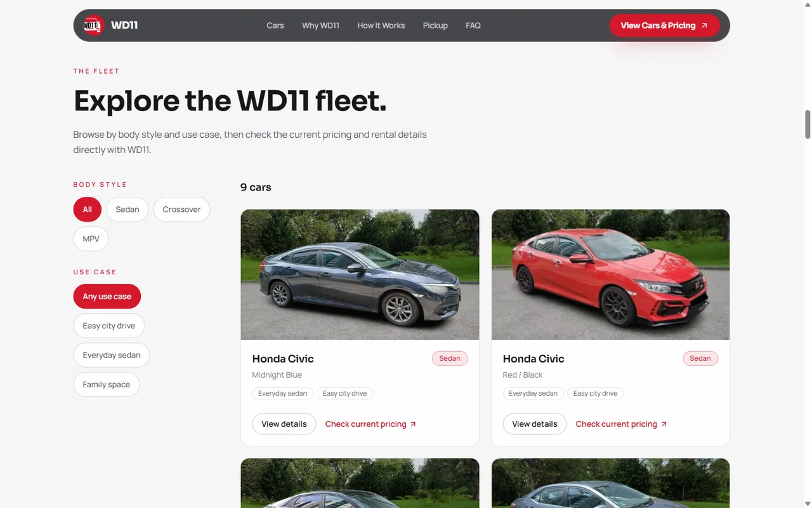Image resolution: width=812 pixels, height=508 pixels.
Task: Filter by Everyday sedan use case
Action: point(112,355)
